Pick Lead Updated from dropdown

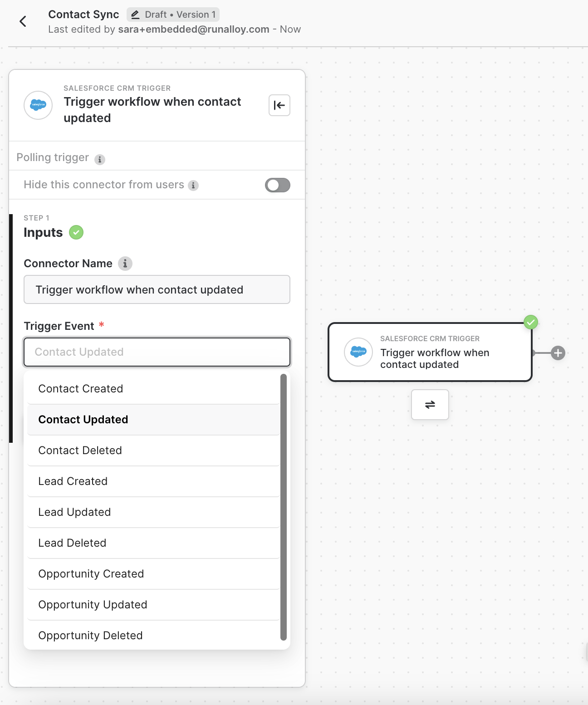click(74, 512)
